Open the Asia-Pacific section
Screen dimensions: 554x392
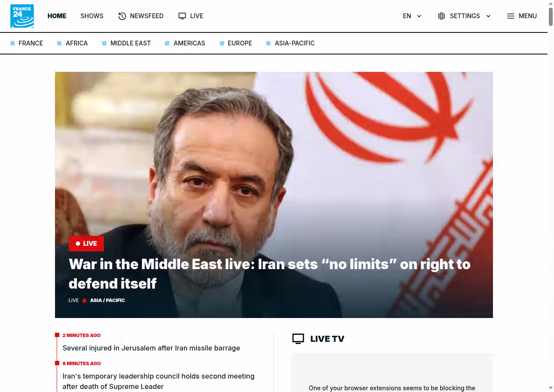pyautogui.click(x=295, y=43)
